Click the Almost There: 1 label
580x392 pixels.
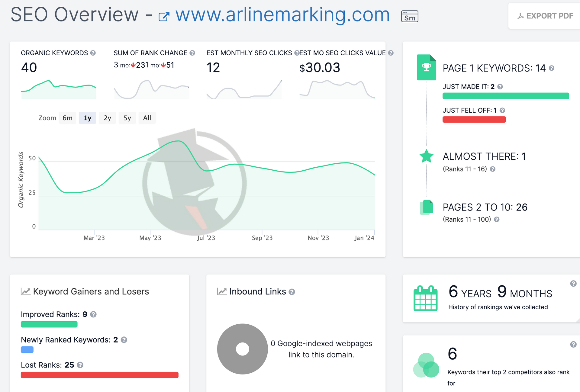coord(484,156)
